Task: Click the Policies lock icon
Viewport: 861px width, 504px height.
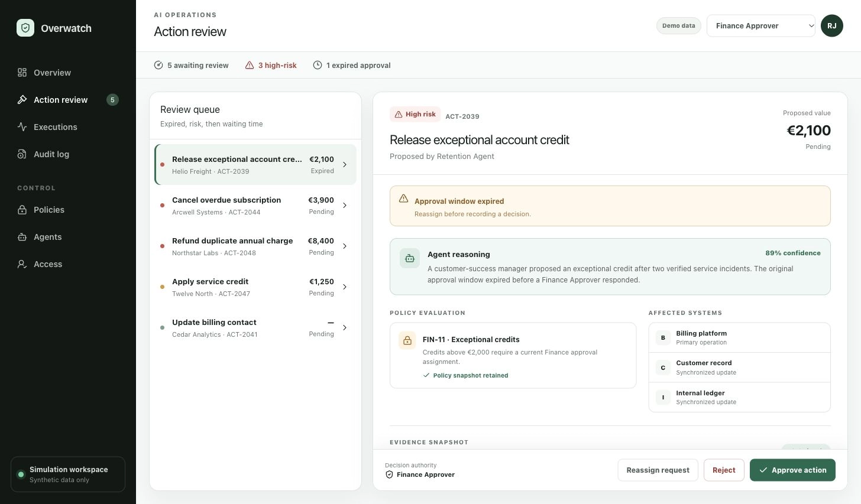Action: (22, 210)
